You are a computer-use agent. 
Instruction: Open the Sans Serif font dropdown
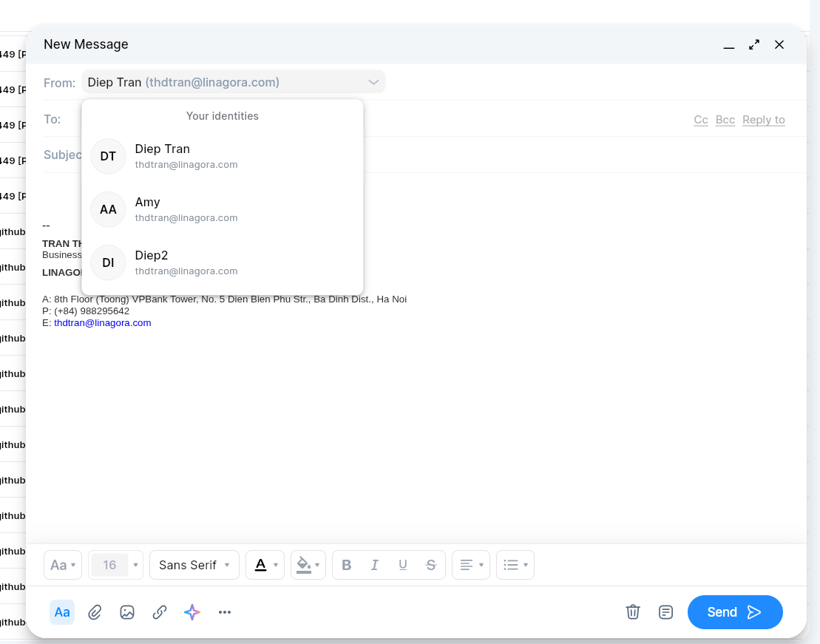(x=194, y=565)
